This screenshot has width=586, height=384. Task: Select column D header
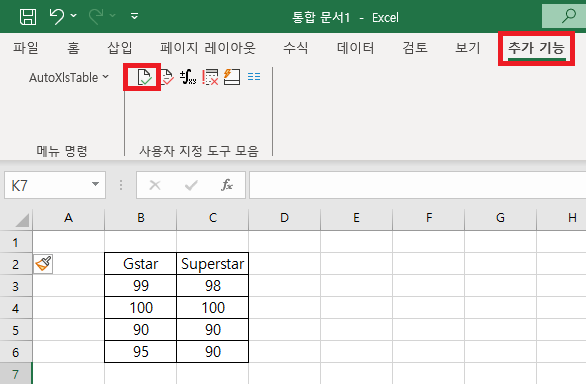pos(284,218)
